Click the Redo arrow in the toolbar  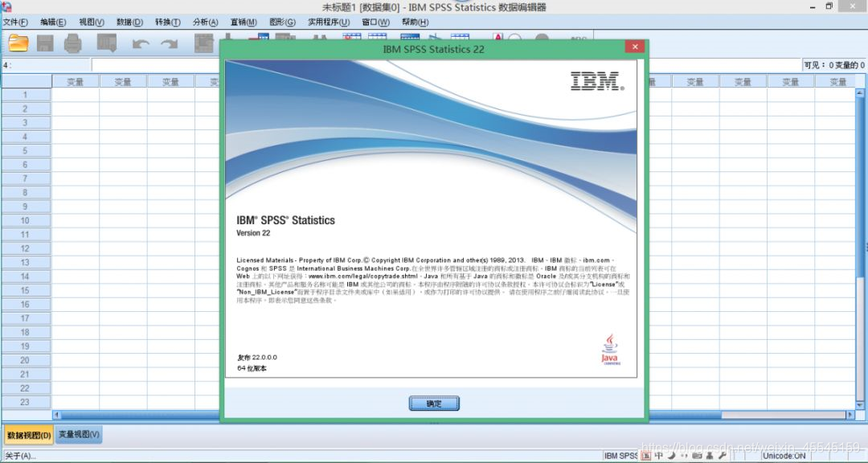(170, 43)
